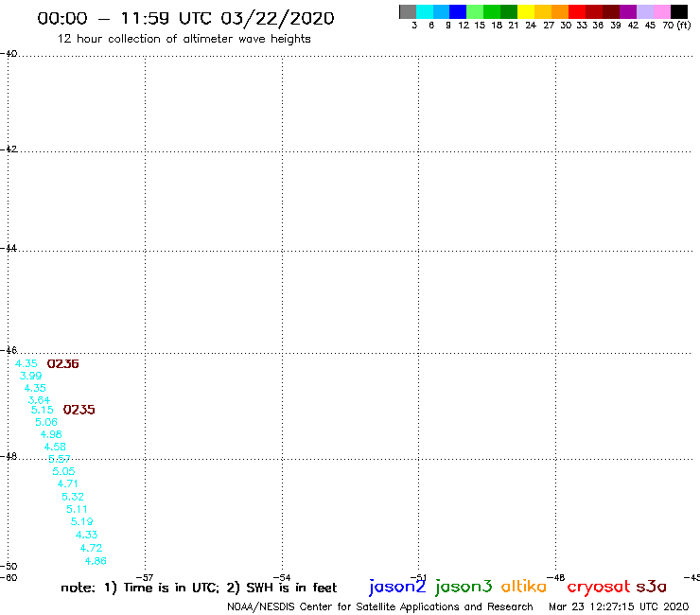Click the latitude axis label -50
Image resolution: width=700 pixels, height=615 pixels.
click(9, 567)
